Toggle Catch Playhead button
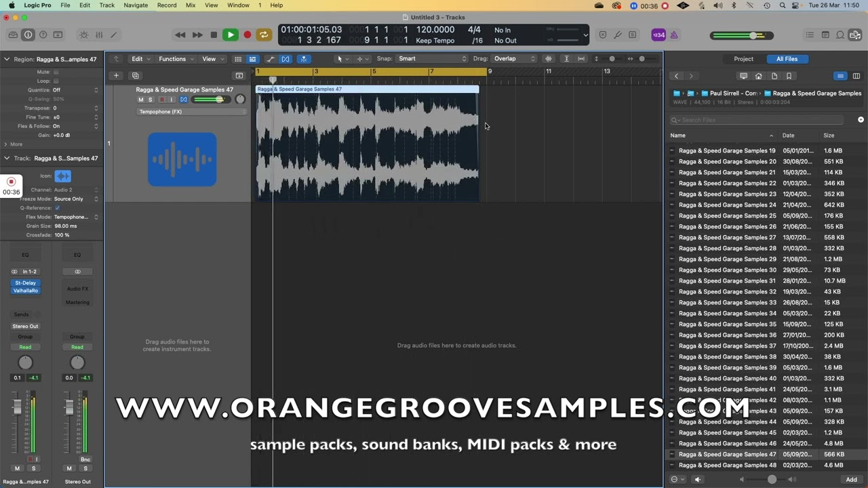This screenshot has width=868, height=488. click(x=303, y=59)
